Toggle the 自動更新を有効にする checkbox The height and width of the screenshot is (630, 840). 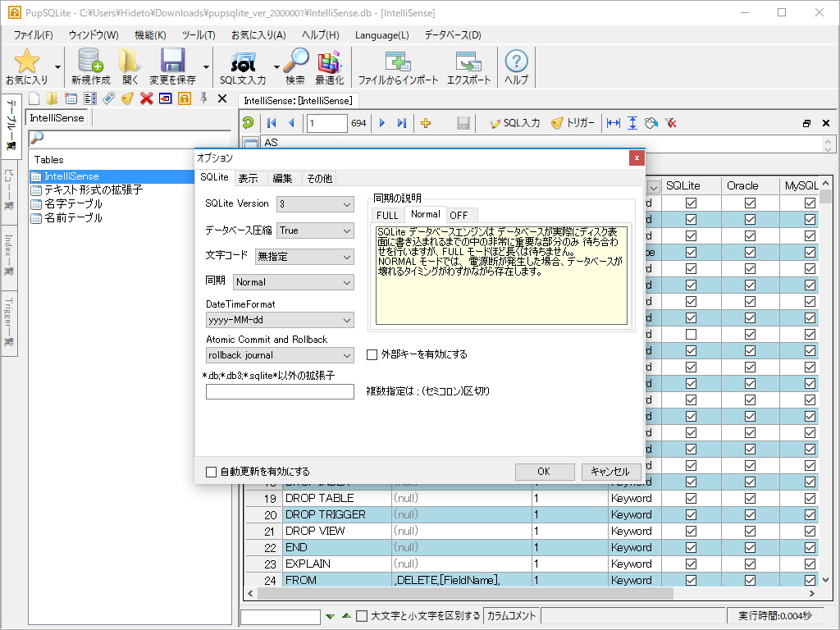[x=212, y=472]
